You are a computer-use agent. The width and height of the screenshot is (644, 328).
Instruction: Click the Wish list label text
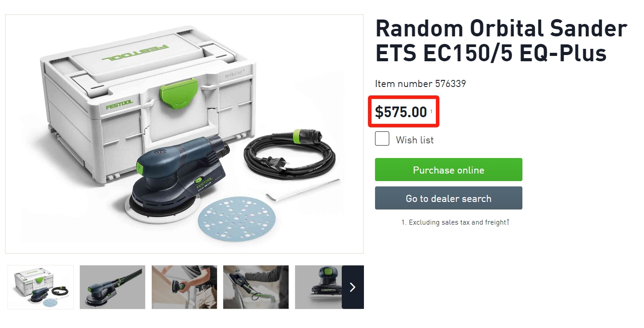coord(415,140)
